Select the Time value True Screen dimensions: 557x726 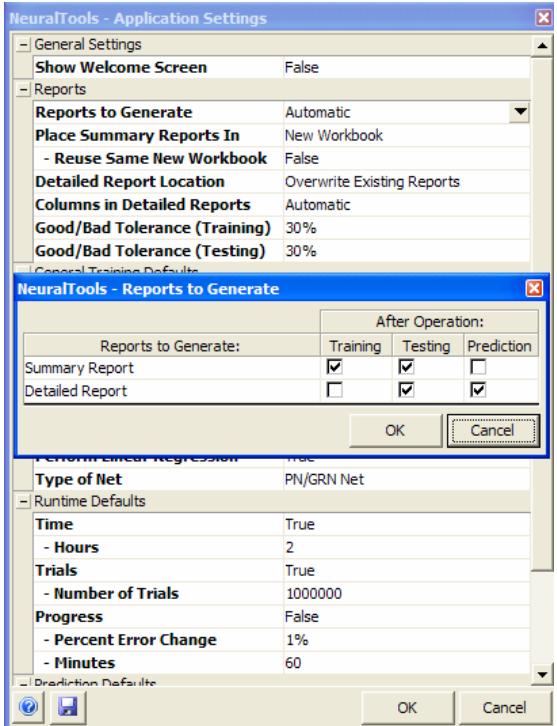point(407,525)
